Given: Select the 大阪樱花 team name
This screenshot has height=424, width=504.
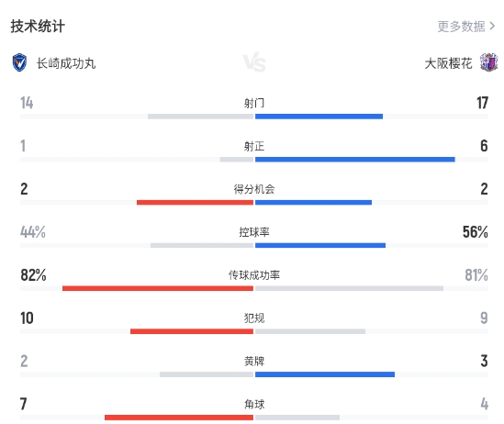Looking at the screenshot, I should pos(448,63).
